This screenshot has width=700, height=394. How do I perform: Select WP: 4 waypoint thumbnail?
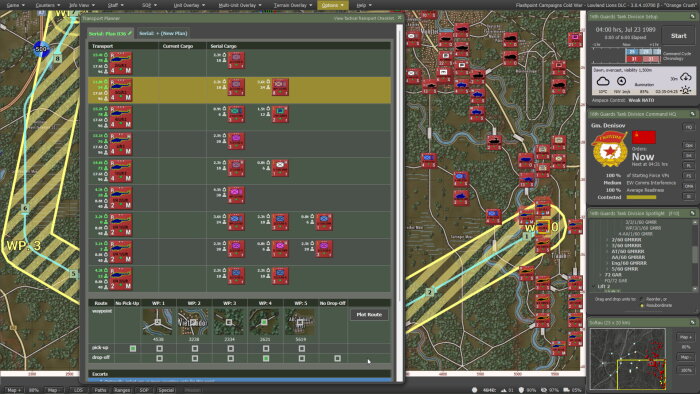click(x=264, y=321)
